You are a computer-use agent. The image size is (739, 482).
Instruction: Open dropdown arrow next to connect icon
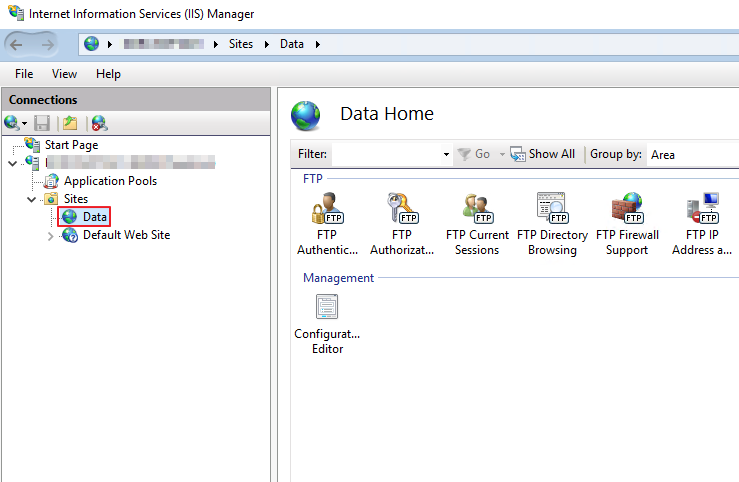point(24,124)
